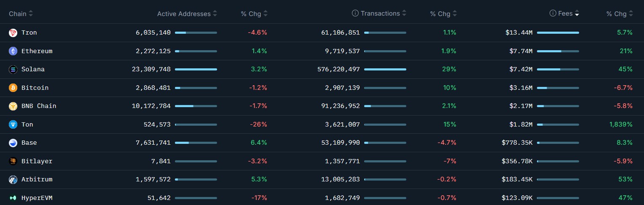This screenshot has width=644, height=205.
Task: Sort by Fees % Chg arrows
Action: [631, 14]
